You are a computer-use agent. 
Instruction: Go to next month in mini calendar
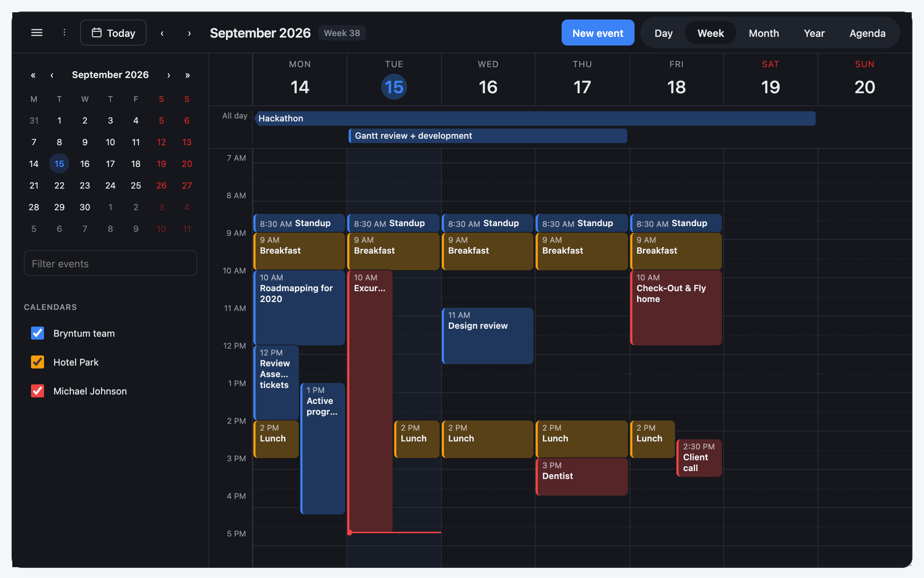pos(169,75)
